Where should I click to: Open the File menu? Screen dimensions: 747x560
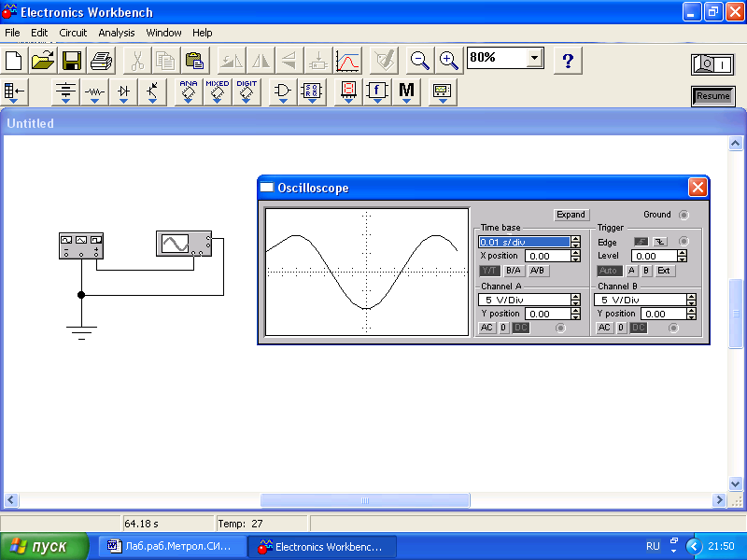coord(12,33)
